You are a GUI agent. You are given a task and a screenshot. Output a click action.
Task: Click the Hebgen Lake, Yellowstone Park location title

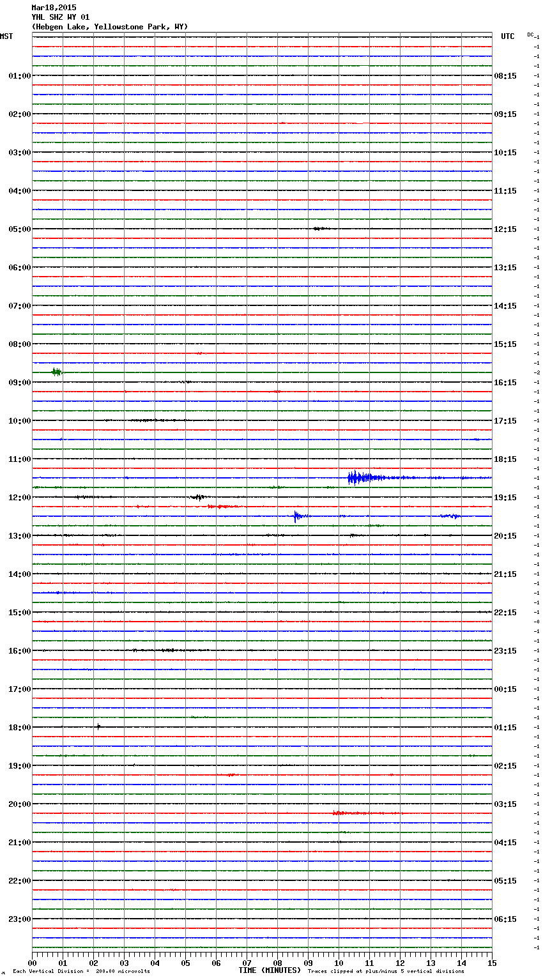pyautogui.click(x=110, y=27)
